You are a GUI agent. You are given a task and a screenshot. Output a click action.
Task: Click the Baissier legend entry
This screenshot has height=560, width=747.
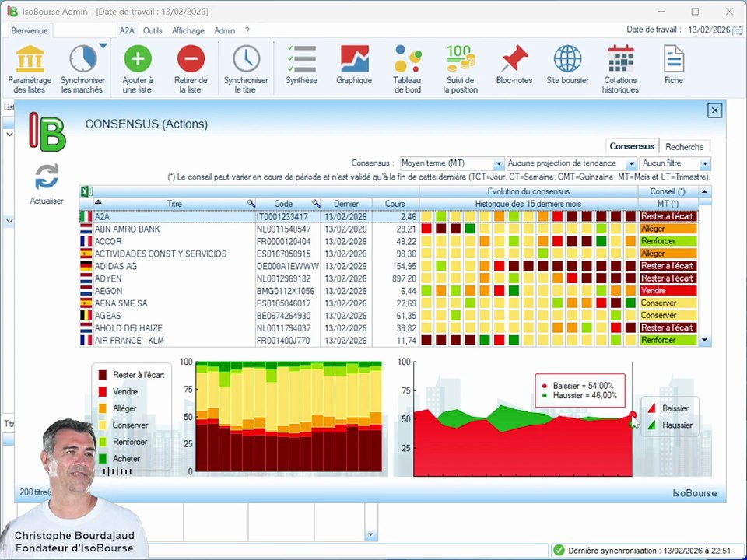[669, 408]
